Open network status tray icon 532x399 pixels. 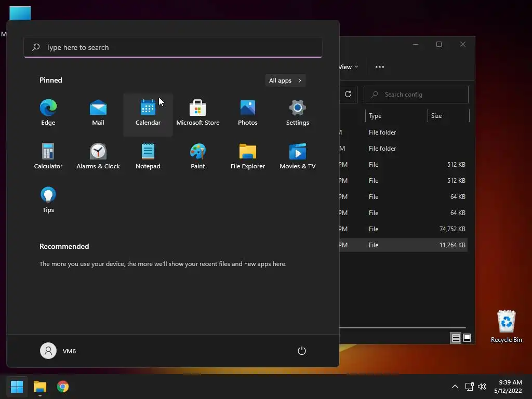click(469, 387)
